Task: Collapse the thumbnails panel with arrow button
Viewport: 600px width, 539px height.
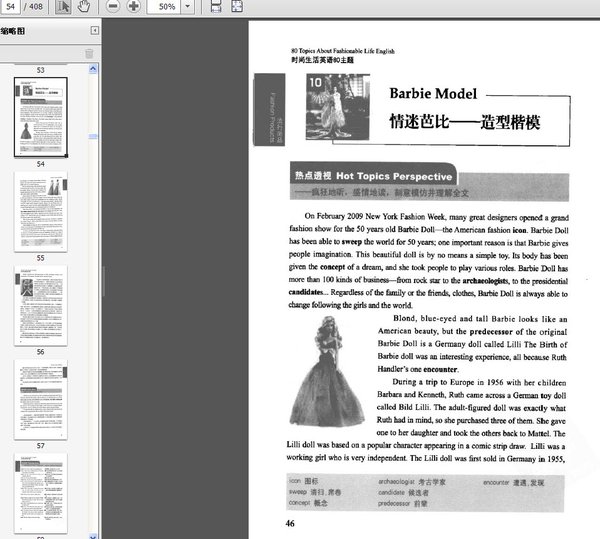Action: click(95, 31)
